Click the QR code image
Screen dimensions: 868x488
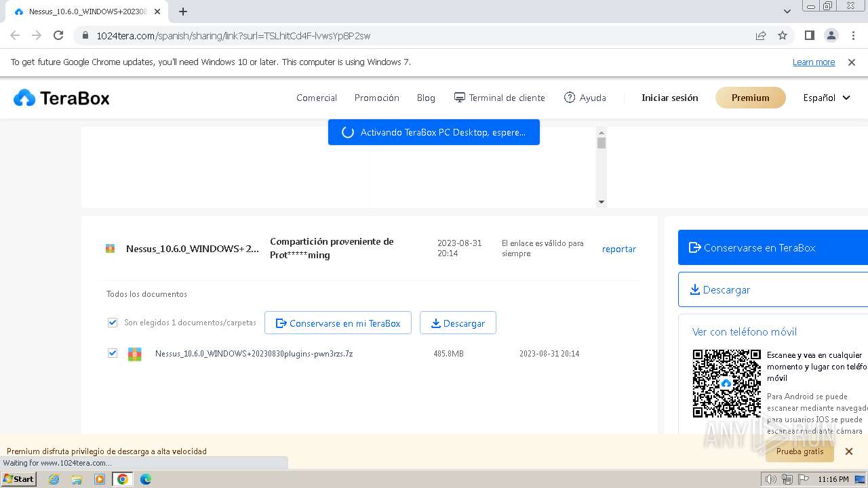[x=726, y=383]
